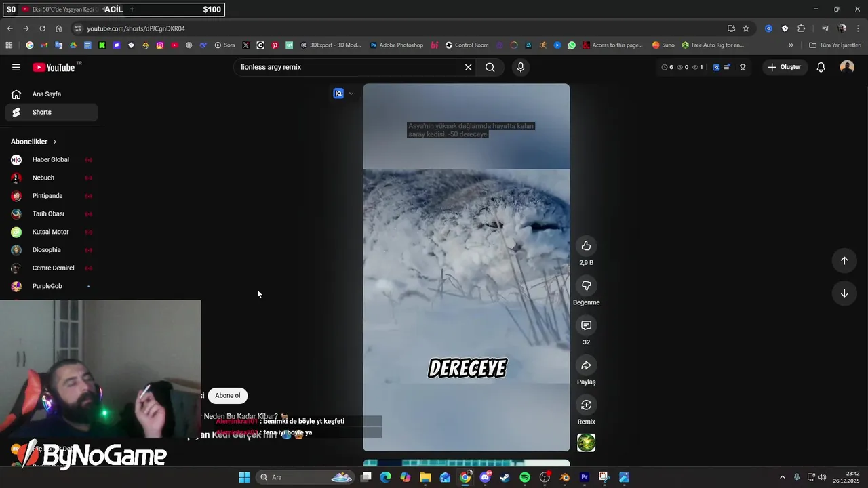Click the browser address bar URL
Viewport: 868px width, 488px height.
click(x=136, y=28)
